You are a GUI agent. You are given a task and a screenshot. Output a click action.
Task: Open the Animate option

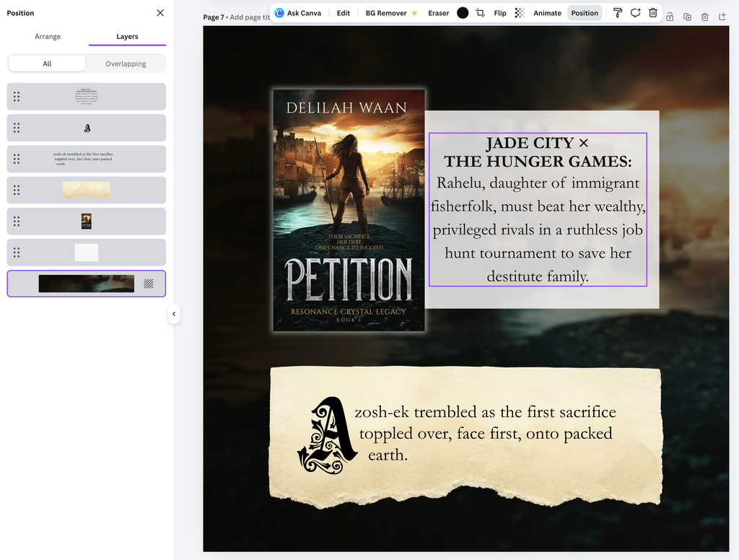[x=547, y=13]
